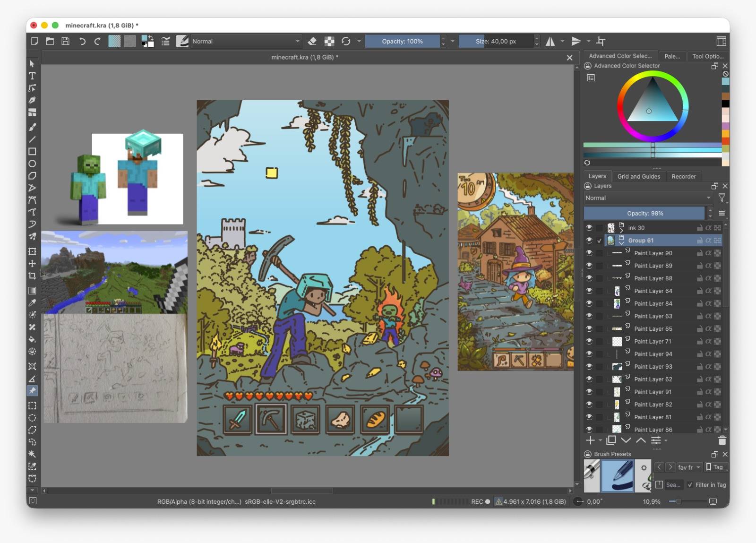This screenshot has width=756, height=543.
Task: Toggle Filter in Tag checkbox
Action: click(x=690, y=485)
